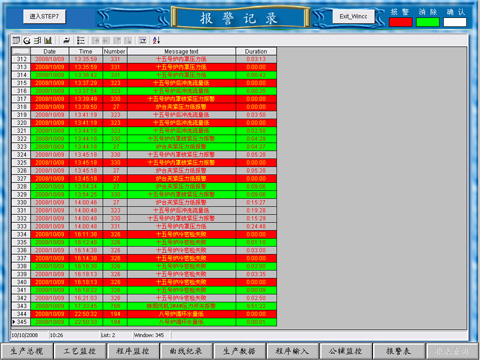Open the message list view icon
Viewport: 480px width, 360px height.
pos(16,40)
